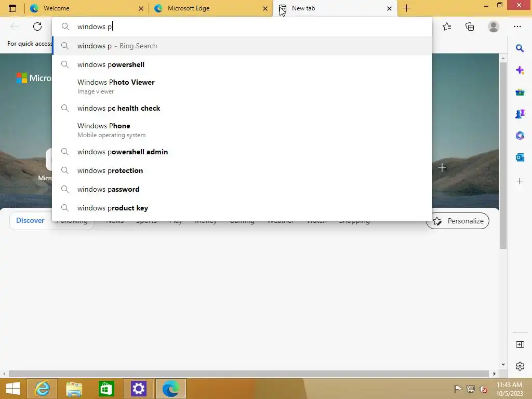Click the Action Center flag tray icon
This screenshot has height=399, width=532.
pyautogui.click(x=458, y=389)
